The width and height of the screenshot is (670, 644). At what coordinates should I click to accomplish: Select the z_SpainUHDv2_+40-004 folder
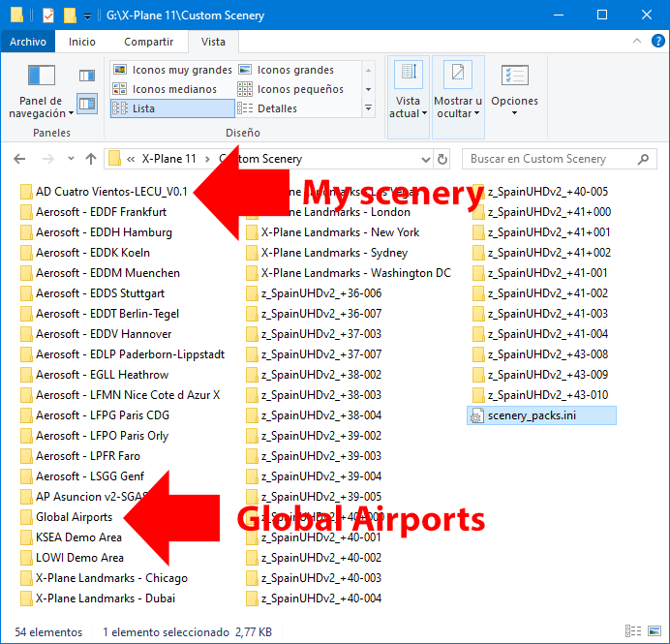click(314, 598)
